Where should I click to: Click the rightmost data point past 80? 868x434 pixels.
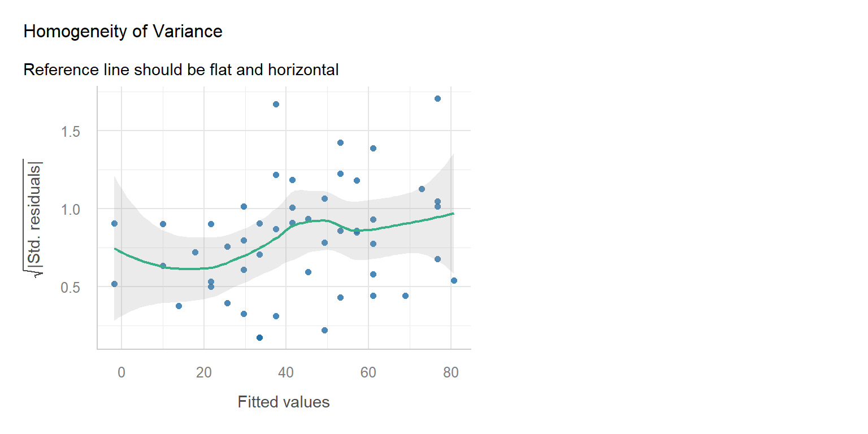(454, 280)
